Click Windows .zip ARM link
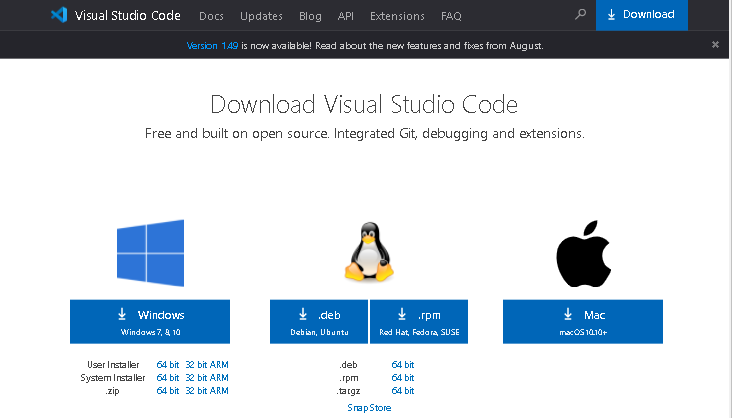 (219, 391)
